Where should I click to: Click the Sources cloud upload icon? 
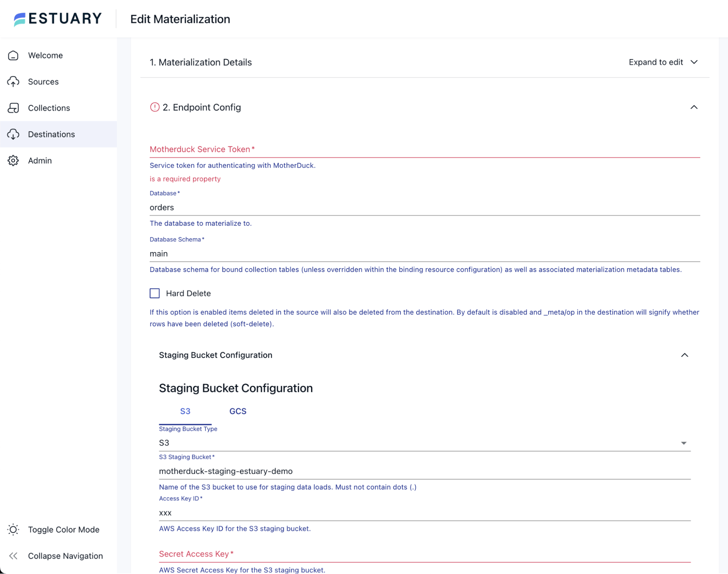[x=13, y=82]
